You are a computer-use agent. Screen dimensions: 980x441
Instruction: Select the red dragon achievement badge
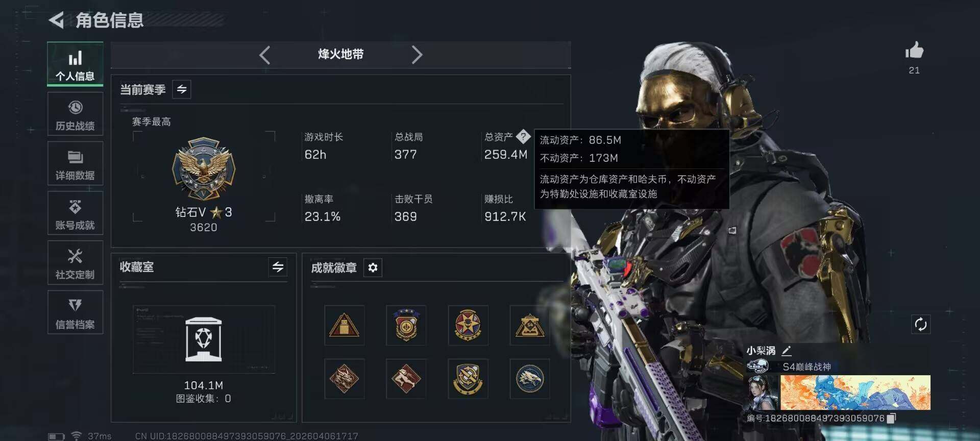344,379
